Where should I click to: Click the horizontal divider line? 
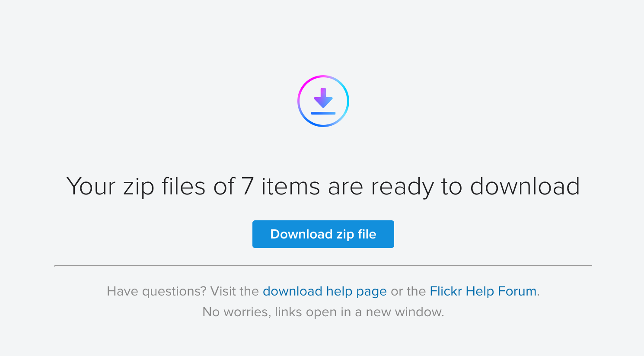pos(323,266)
